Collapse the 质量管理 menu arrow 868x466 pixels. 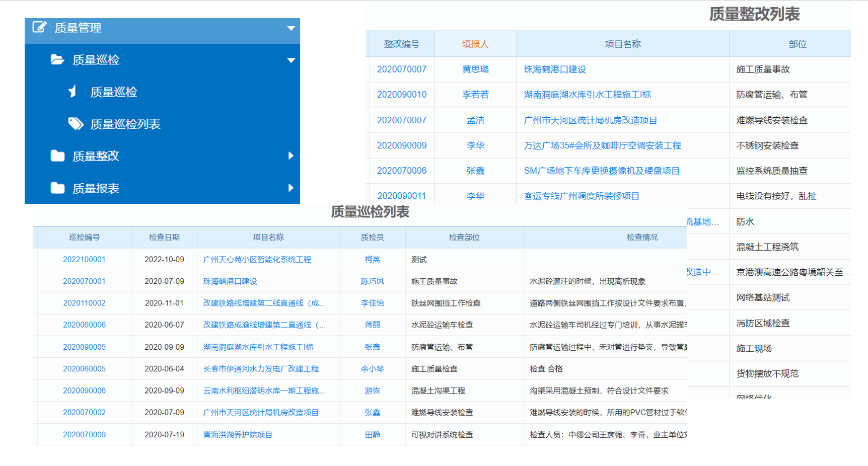[291, 28]
